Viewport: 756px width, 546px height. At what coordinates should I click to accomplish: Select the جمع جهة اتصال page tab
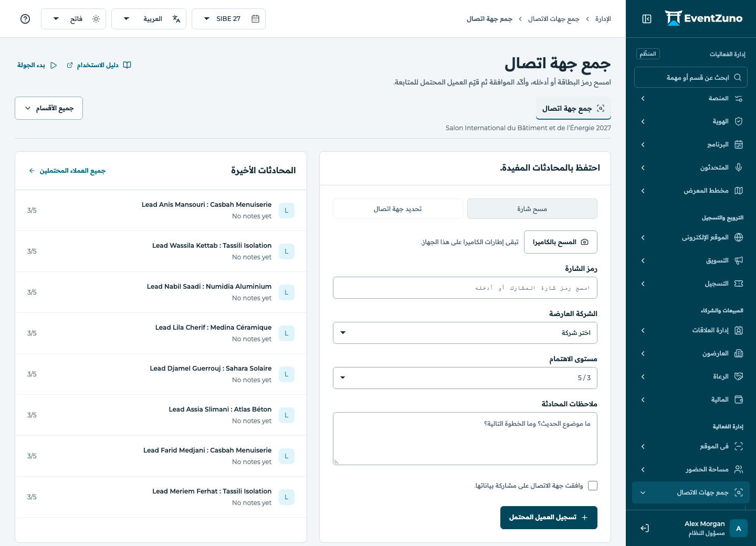[x=573, y=108]
